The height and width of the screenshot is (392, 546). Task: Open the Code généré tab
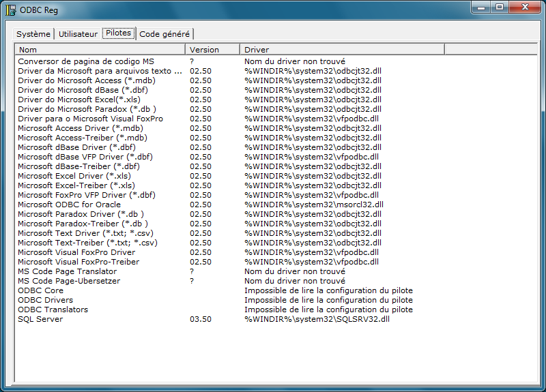[x=164, y=34]
